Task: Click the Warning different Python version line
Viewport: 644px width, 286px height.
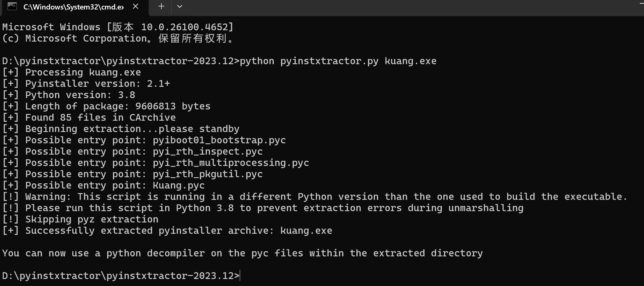Action: point(315,197)
